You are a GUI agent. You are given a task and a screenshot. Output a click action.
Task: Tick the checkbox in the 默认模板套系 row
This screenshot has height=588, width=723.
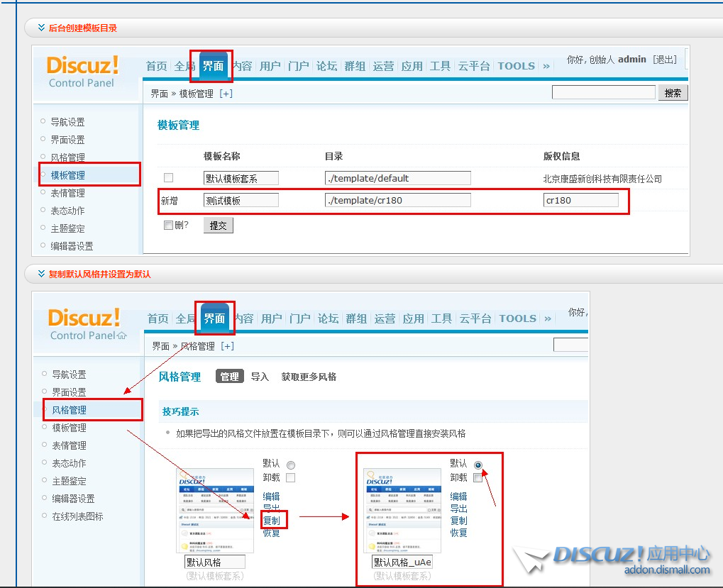pyautogui.click(x=168, y=178)
